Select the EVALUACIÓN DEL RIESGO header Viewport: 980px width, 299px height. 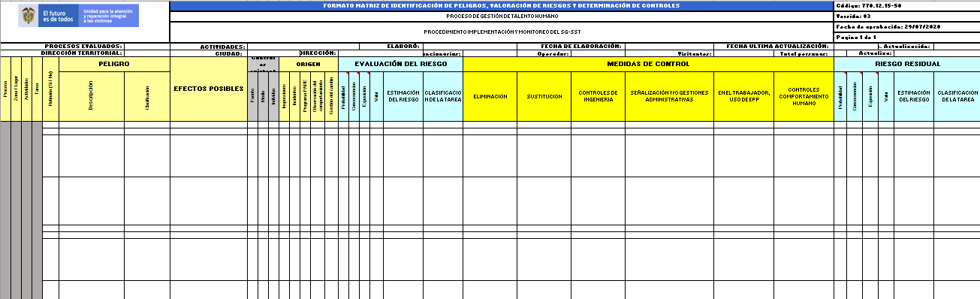point(400,64)
